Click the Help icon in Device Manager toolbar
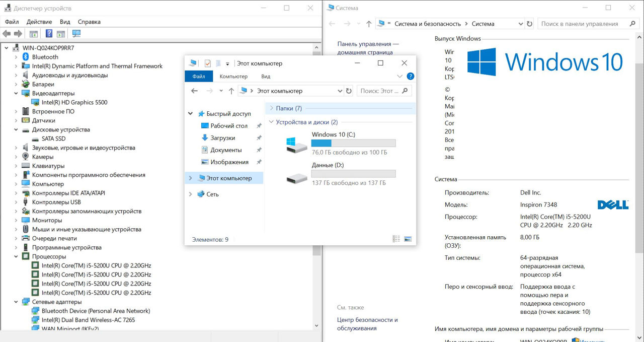Image resolution: width=644 pixels, height=342 pixels. (x=49, y=34)
